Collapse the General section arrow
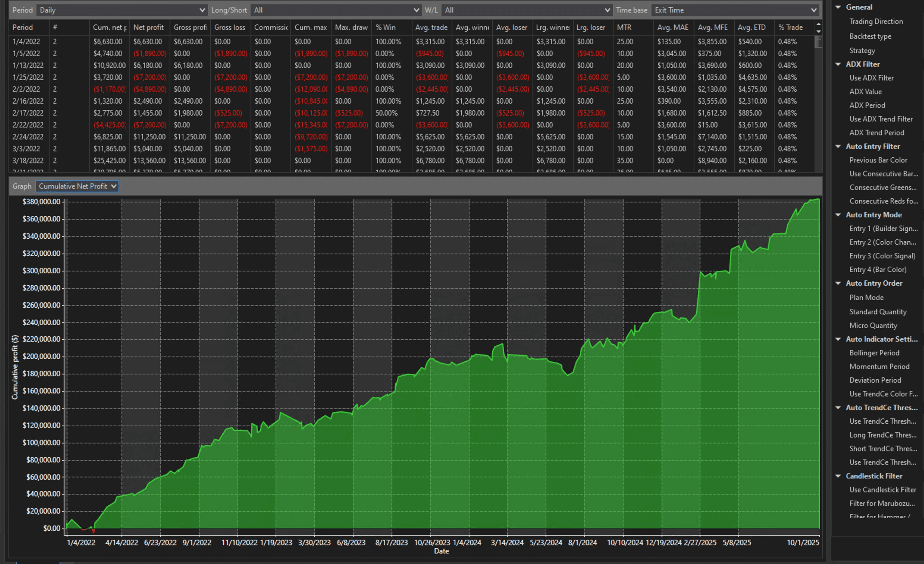 point(838,7)
